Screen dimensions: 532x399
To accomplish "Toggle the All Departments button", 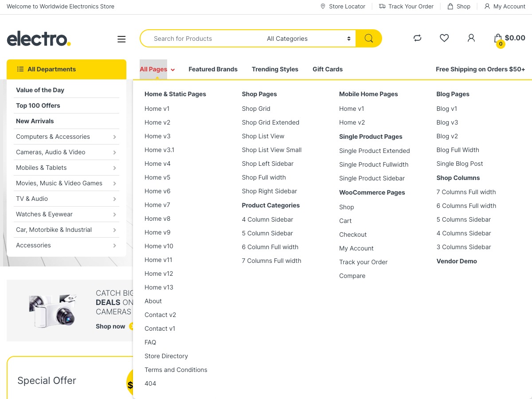I will 66,69.
